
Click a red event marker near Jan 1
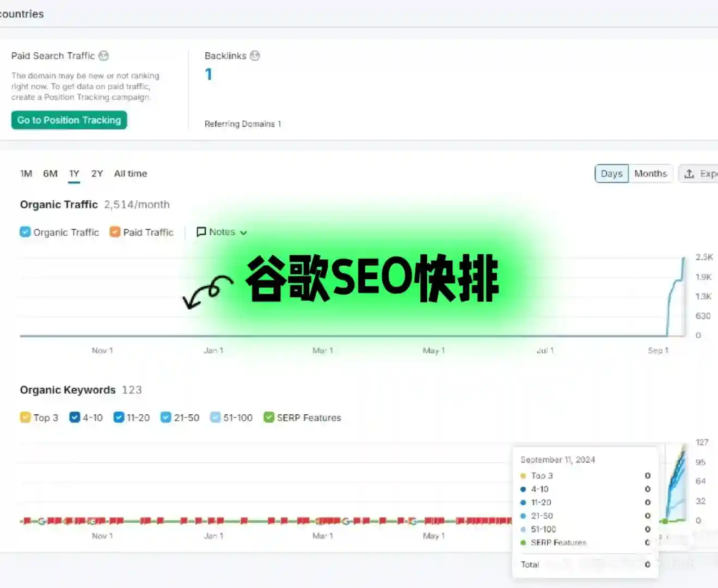212,521
